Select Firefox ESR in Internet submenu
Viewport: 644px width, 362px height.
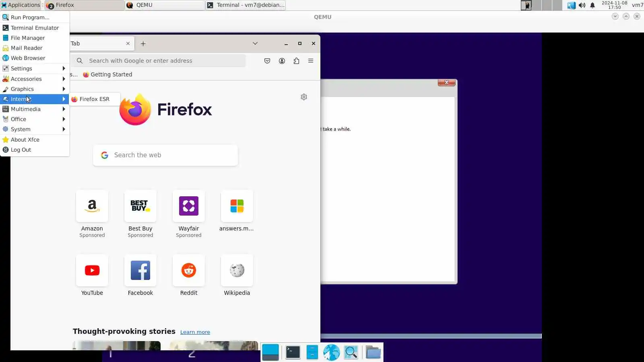[95, 99]
